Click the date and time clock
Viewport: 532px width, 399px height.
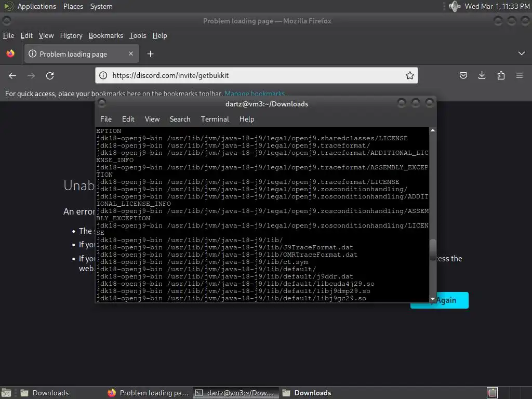point(497,6)
